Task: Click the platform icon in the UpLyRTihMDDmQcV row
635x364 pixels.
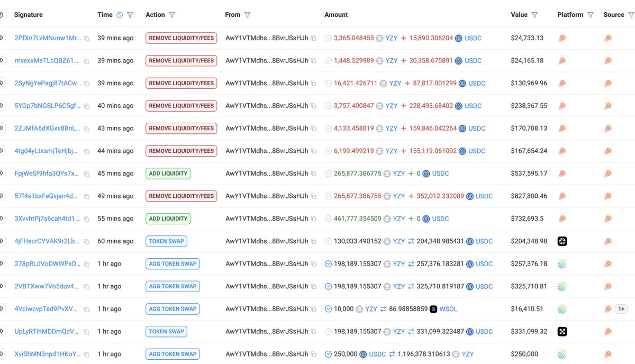Action: (x=562, y=332)
